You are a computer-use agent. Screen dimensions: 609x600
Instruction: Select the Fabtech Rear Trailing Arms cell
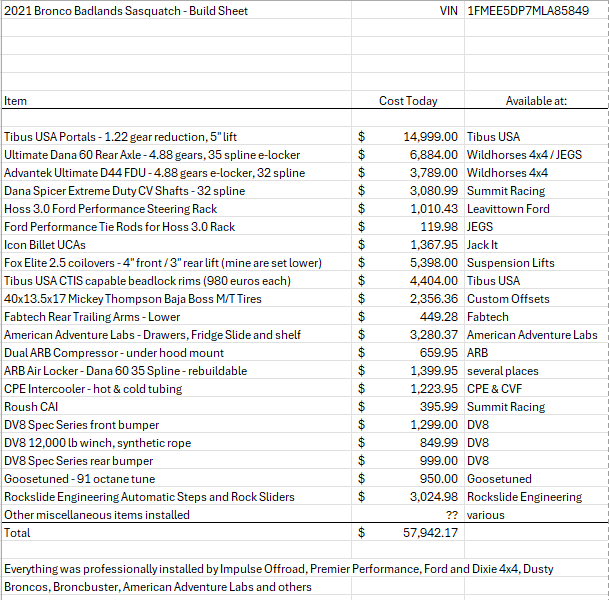click(x=176, y=317)
